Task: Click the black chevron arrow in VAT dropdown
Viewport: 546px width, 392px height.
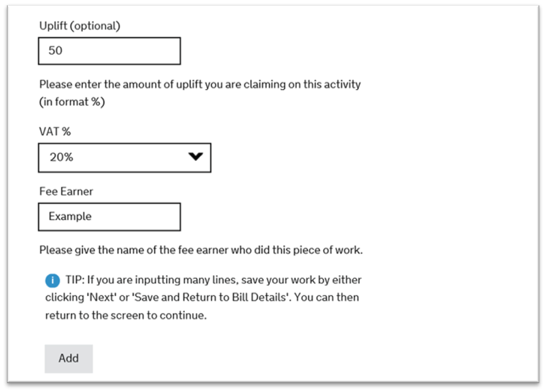Action: tap(196, 157)
